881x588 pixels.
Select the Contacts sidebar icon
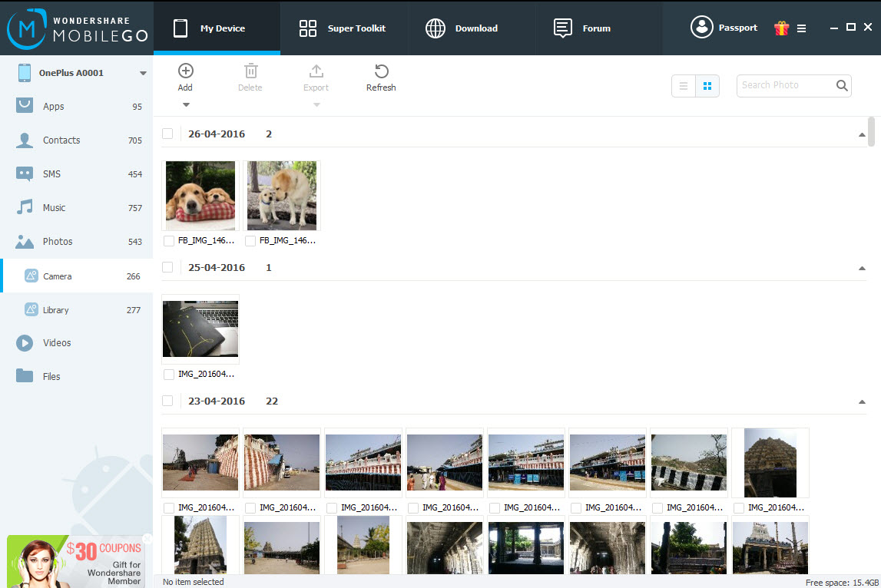pos(26,140)
